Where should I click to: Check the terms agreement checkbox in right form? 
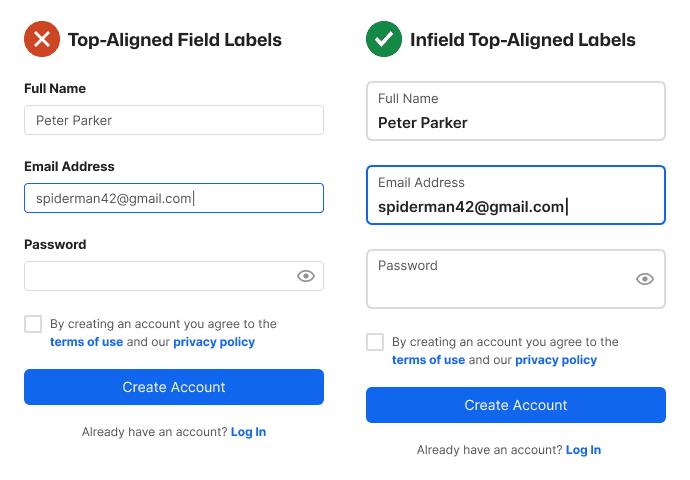[x=375, y=342]
